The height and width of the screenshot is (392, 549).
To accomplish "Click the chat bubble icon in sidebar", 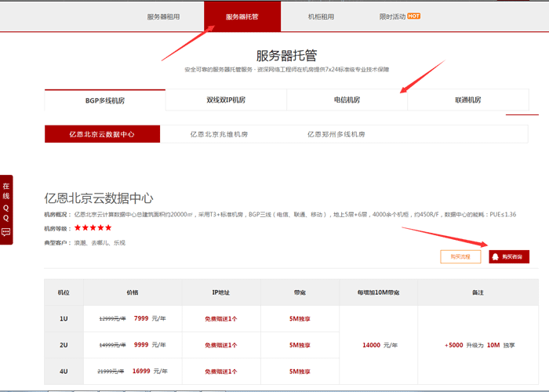I will coord(6,232).
